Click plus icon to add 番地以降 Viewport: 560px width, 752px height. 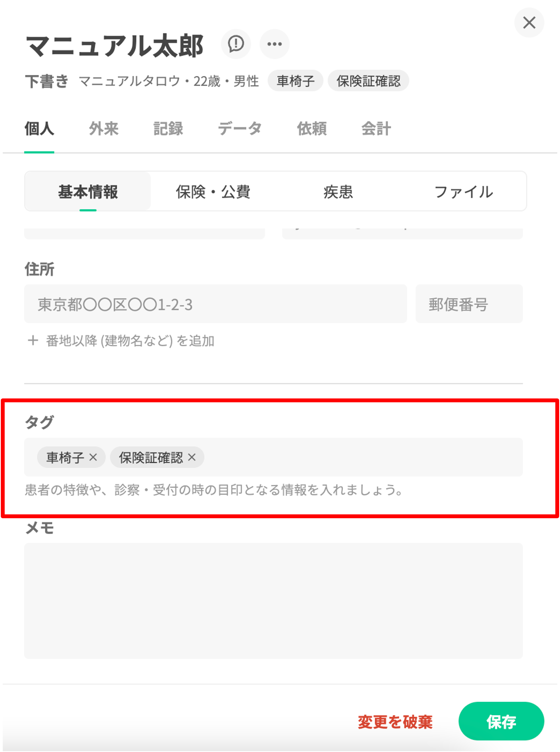[x=33, y=340]
